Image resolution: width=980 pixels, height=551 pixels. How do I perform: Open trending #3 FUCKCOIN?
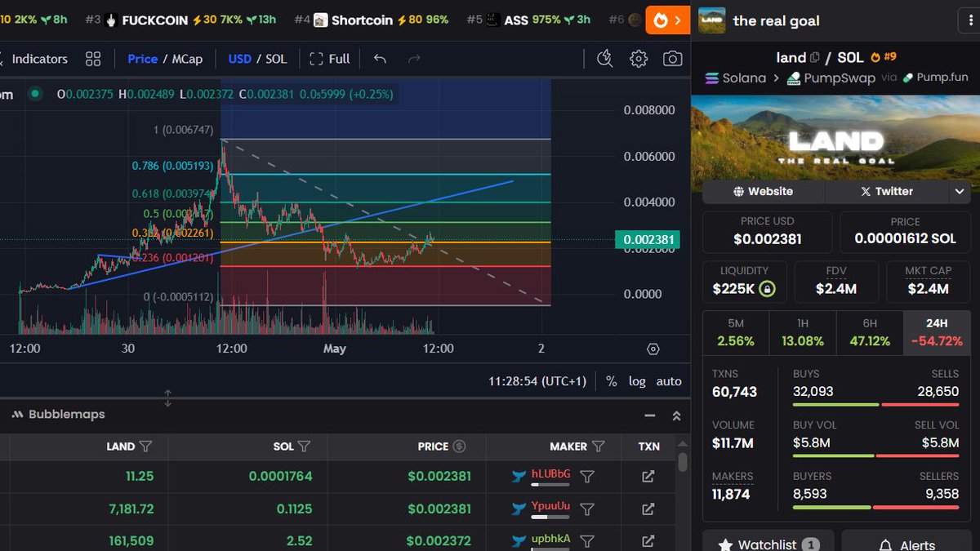click(180, 20)
